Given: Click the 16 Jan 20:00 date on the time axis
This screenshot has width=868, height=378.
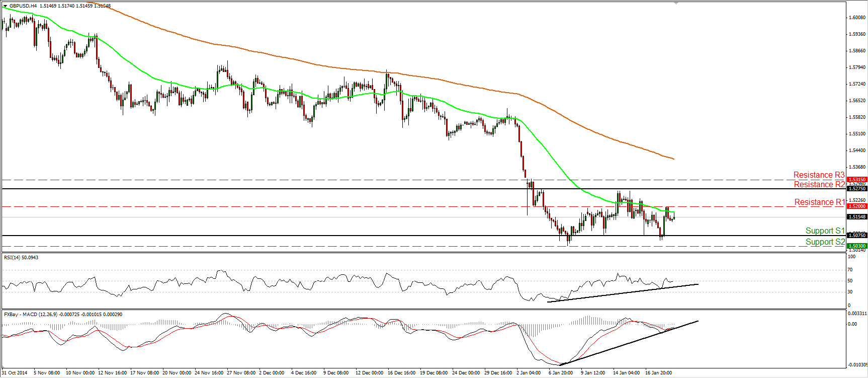Looking at the screenshot, I should click(658, 373).
